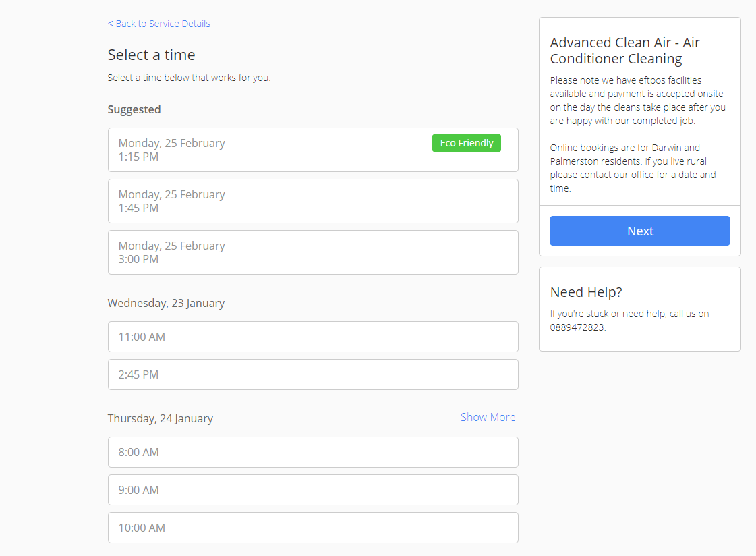
Task: Click the Suggested section label
Action: 134,109
